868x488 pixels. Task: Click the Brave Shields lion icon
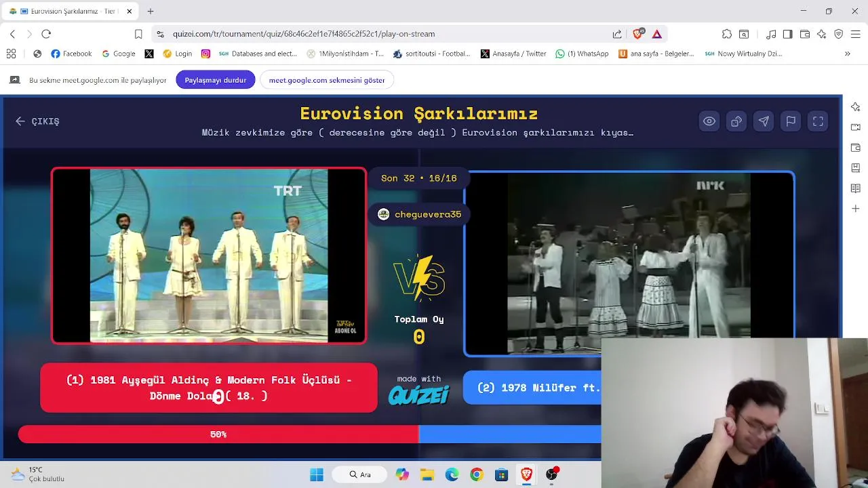pyautogui.click(x=638, y=34)
